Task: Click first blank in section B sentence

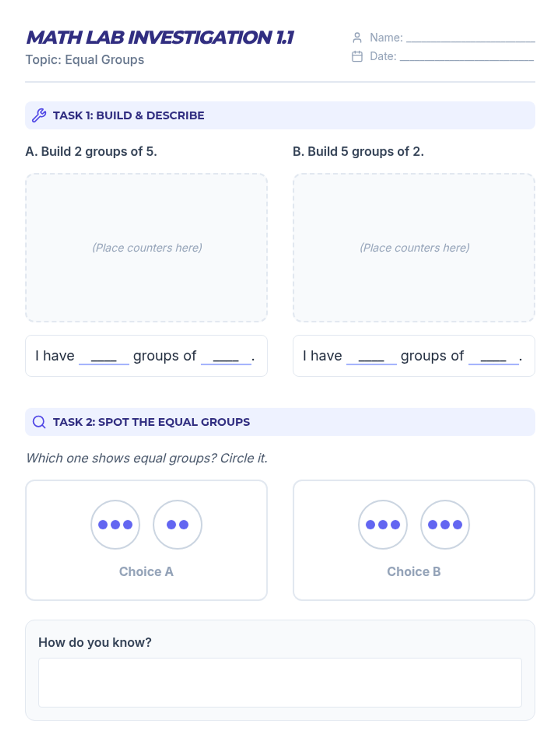Action: click(x=371, y=357)
